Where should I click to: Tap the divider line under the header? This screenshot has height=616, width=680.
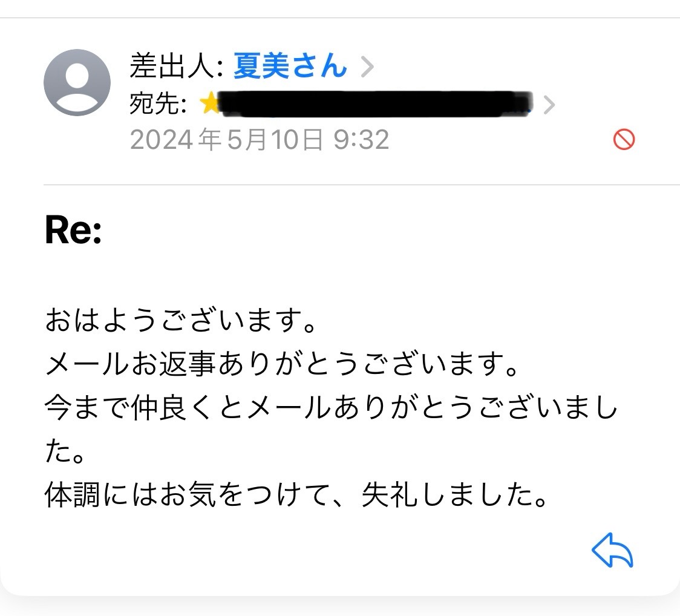[x=362, y=185]
